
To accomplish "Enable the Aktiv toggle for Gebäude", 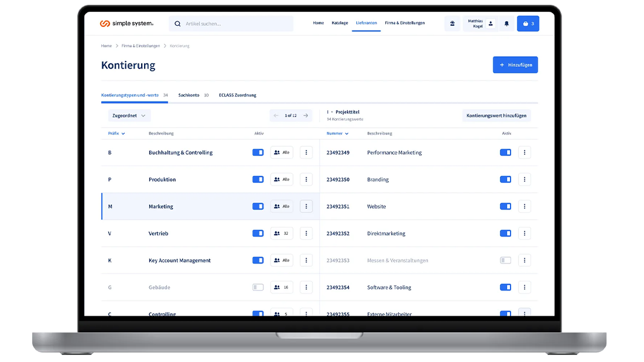I will (258, 287).
